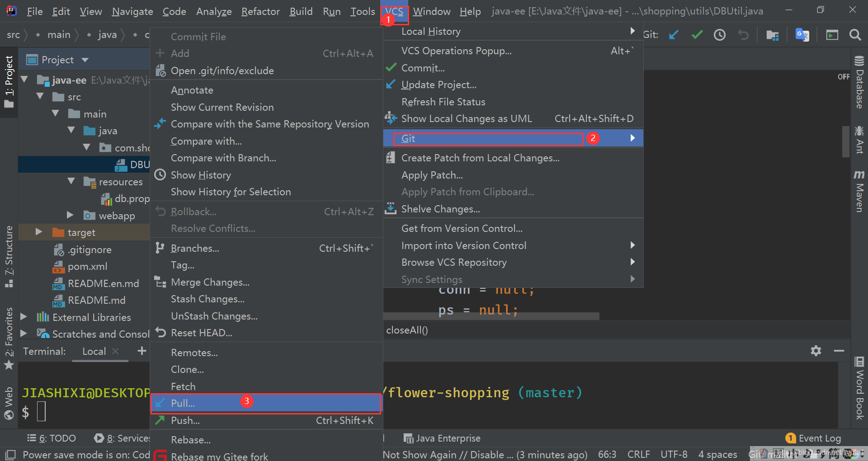Toggle the OFF inspection indicator
Image resolution: width=868 pixels, height=461 pixels.
point(844,77)
